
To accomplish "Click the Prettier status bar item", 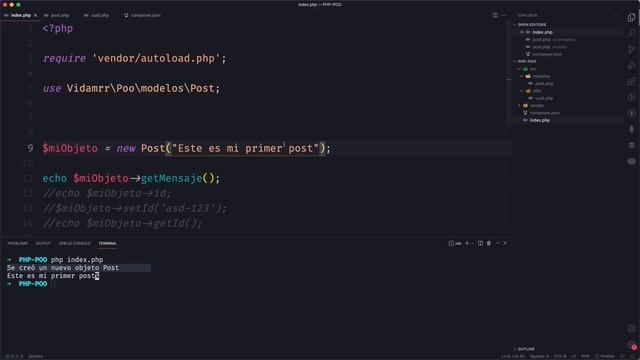I will pyautogui.click(x=605, y=356).
